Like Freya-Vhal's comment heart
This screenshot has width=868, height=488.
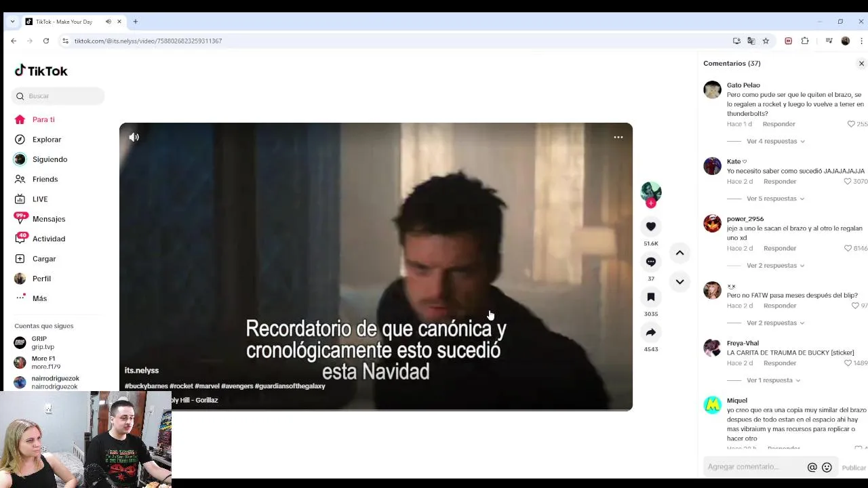[x=848, y=363]
